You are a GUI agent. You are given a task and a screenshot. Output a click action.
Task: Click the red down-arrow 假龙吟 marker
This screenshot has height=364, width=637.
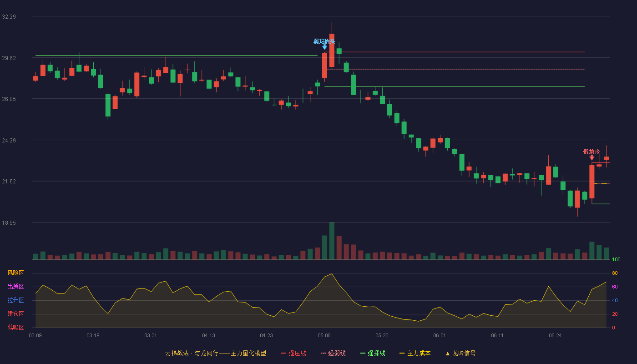591,157
